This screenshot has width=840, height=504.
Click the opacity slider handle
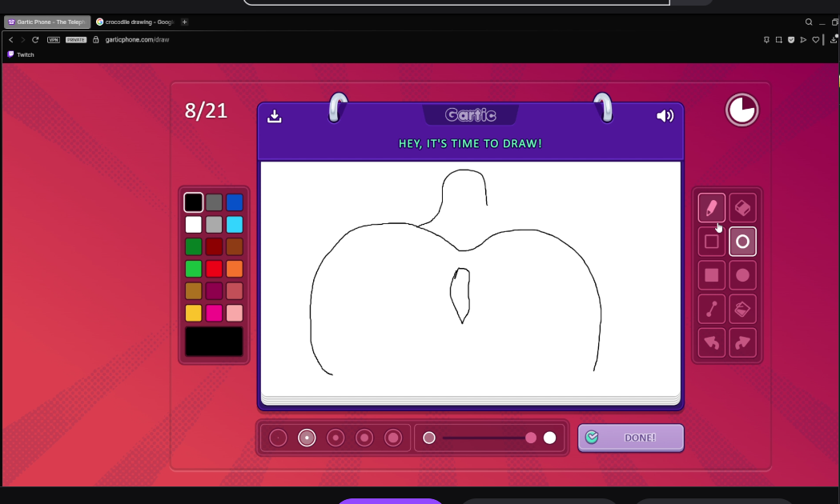pos(531,438)
